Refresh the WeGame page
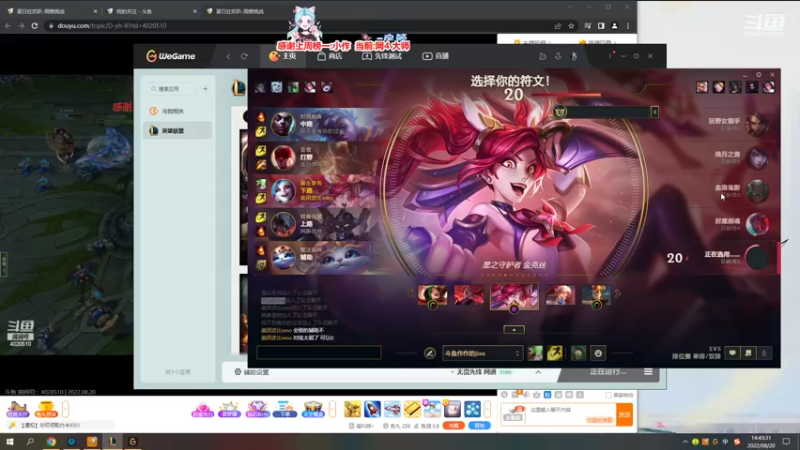The height and width of the screenshot is (450, 800). click(x=244, y=56)
